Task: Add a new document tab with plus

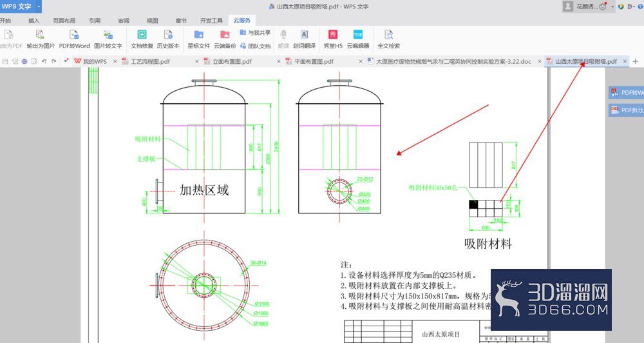Action: tap(636, 61)
